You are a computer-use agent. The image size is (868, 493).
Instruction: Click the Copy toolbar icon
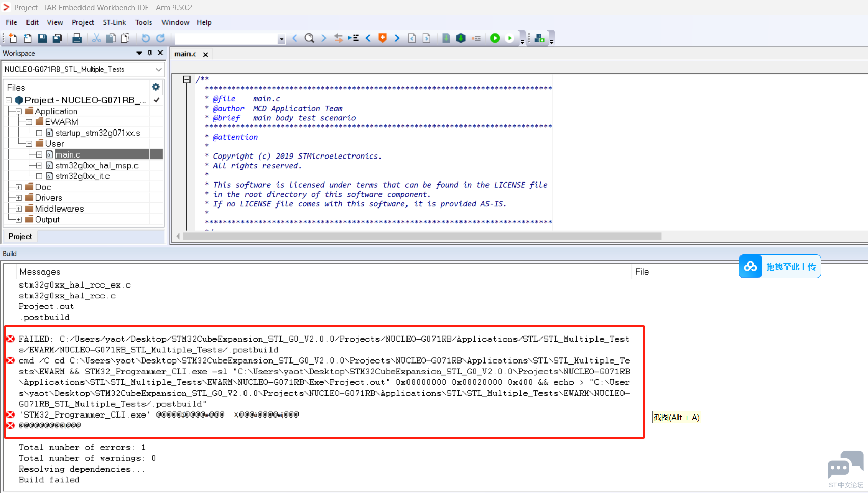[x=111, y=38]
